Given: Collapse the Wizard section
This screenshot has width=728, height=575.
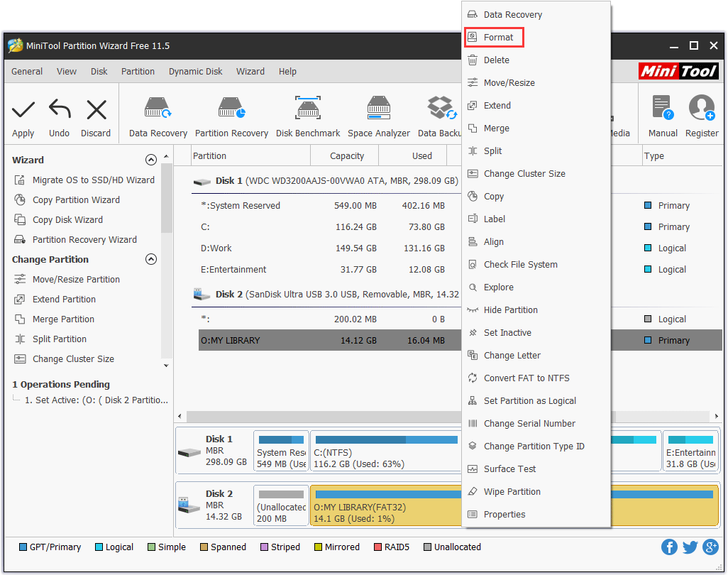Looking at the screenshot, I should 151,160.
